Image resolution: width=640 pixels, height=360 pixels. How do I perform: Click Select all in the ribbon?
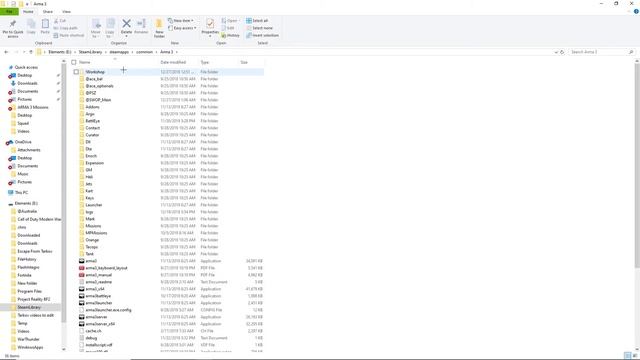257,20
